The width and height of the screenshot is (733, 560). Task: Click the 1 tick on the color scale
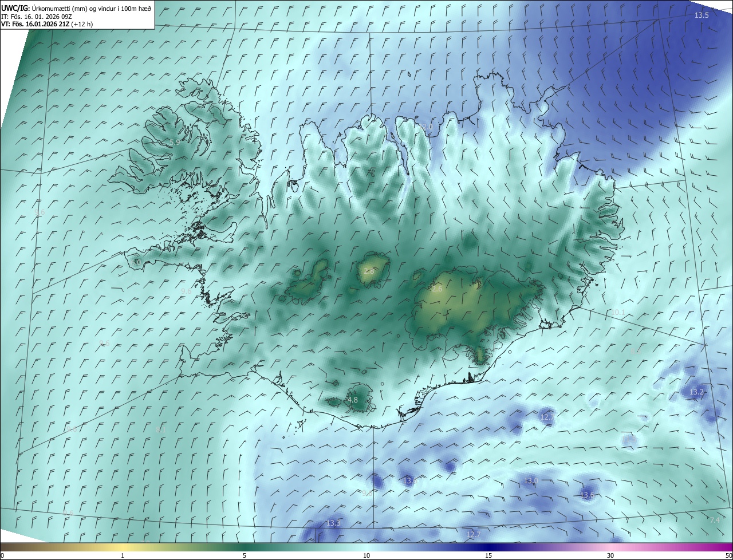coord(123,556)
